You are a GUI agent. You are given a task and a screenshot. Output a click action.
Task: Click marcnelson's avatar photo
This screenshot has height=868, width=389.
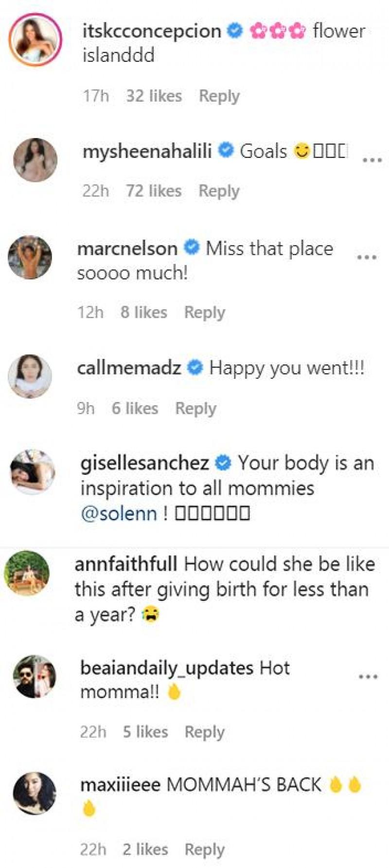coord(30,258)
